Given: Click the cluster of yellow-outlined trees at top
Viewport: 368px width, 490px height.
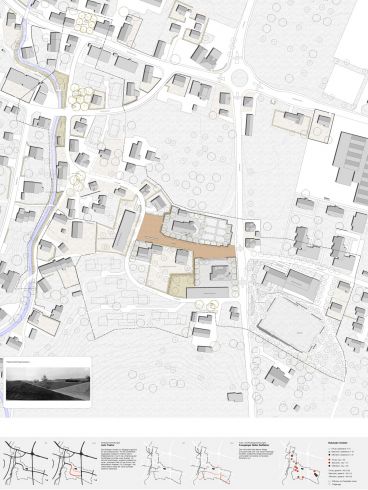Looking at the screenshot, I should (x=85, y=23).
